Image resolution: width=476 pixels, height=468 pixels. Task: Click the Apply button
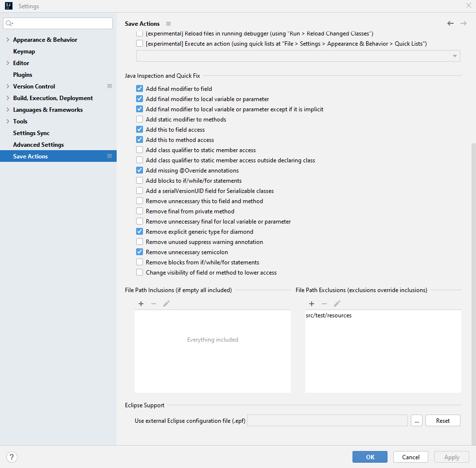point(452,457)
